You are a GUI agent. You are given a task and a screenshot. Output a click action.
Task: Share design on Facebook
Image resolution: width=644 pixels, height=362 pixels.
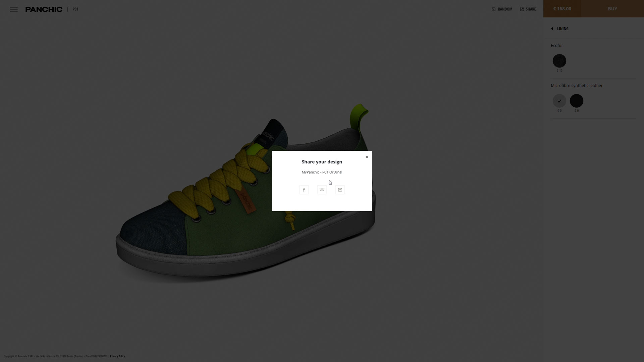tap(304, 190)
